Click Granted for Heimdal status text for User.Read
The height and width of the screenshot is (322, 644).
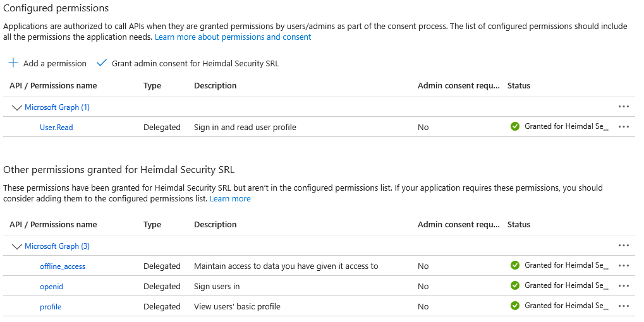(x=566, y=126)
